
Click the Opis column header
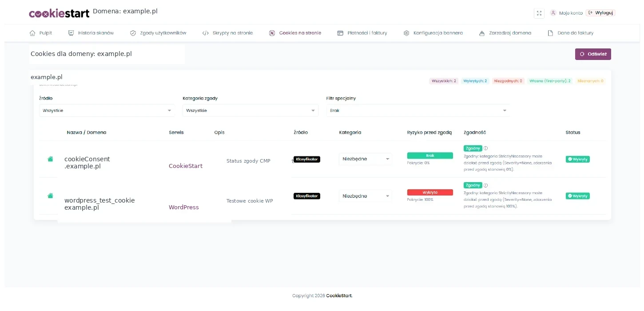tap(219, 132)
